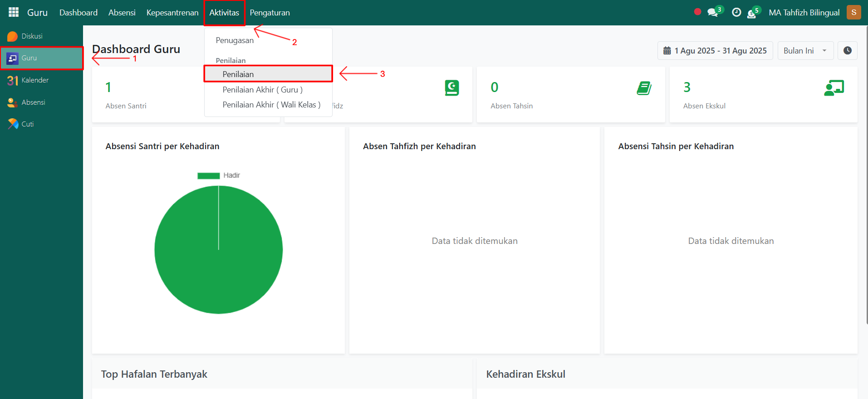Open the Kepesantrenan menu
The height and width of the screenshot is (399, 868).
coord(172,13)
